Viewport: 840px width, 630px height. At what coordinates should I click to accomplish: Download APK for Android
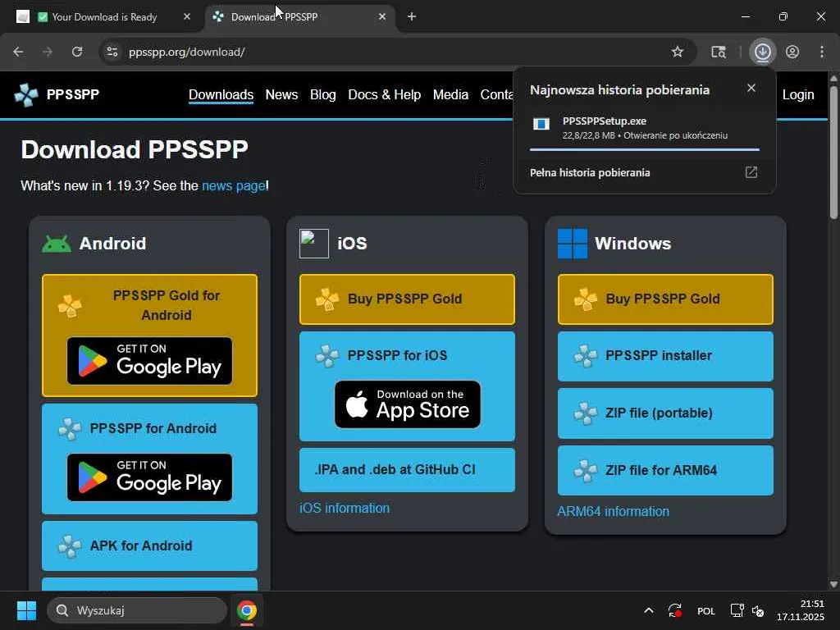(149, 546)
